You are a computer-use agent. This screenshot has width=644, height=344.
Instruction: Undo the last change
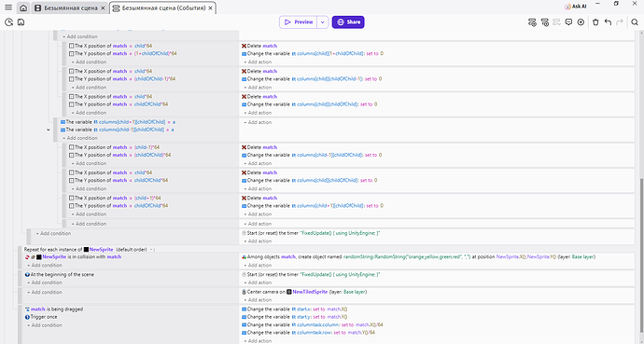click(608, 22)
